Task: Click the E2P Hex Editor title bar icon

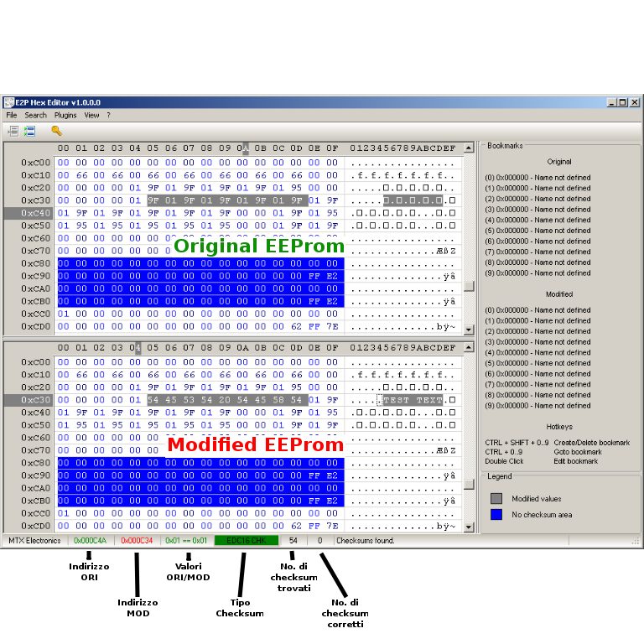Action: (x=9, y=102)
